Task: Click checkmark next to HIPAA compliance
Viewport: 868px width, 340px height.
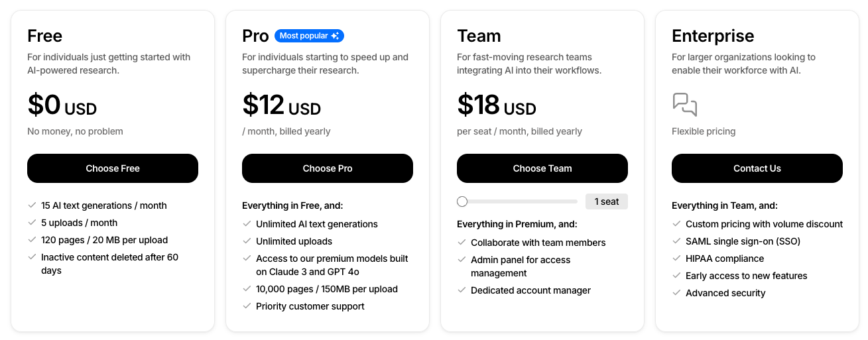Action: 676,258
